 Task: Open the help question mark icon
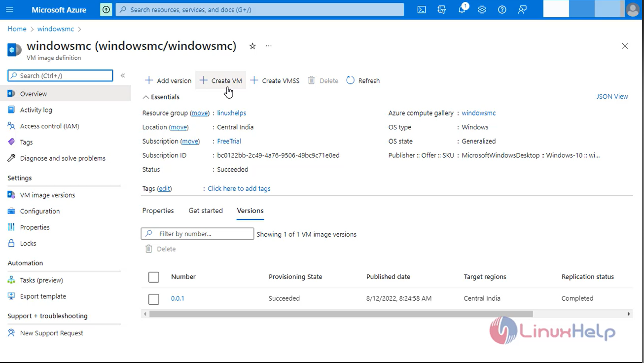[502, 9]
